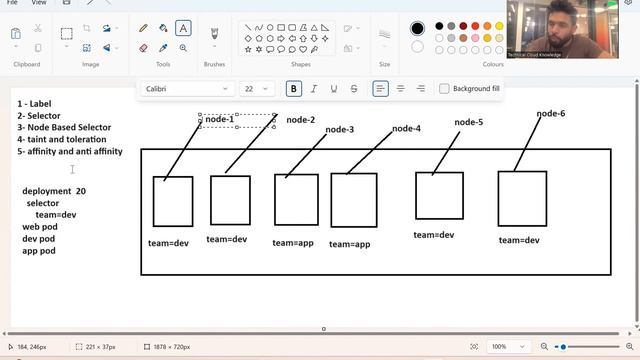Set text alignment to right
Image resolution: width=640 pixels, height=360 pixels.
[421, 89]
